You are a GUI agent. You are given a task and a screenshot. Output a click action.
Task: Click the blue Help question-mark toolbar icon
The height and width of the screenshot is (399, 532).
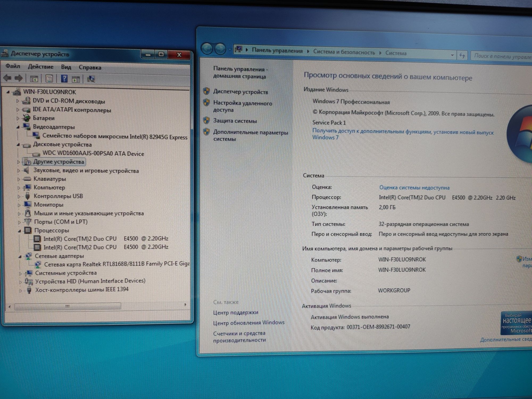pos(64,79)
